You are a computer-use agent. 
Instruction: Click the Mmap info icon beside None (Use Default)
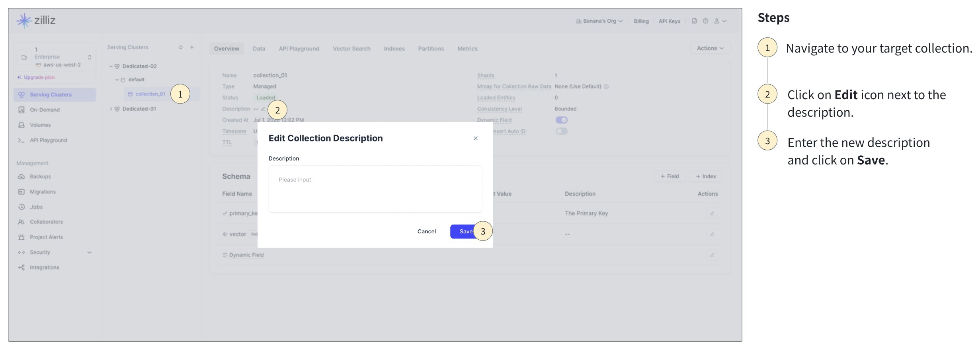(606, 86)
